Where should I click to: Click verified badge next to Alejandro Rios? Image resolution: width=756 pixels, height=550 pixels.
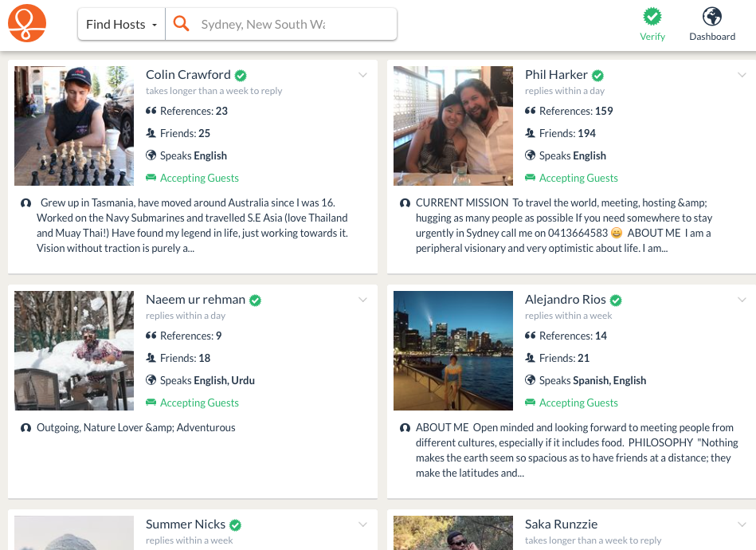click(x=616, y=300)
